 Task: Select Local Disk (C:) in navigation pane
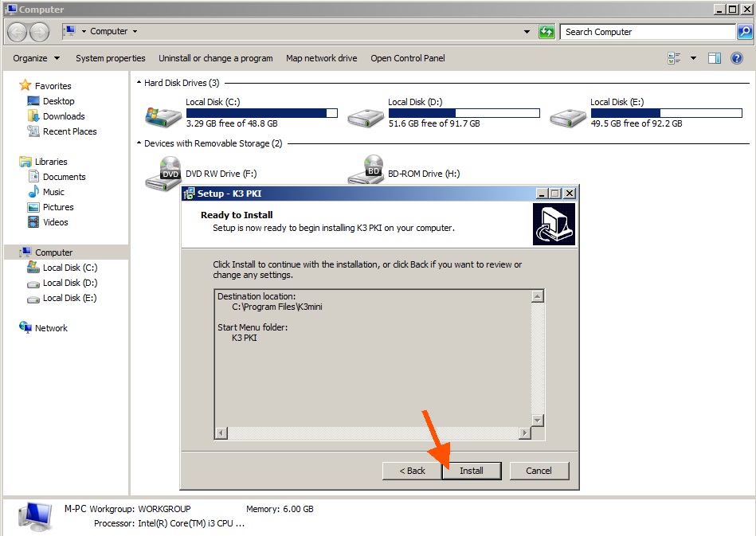70,268
